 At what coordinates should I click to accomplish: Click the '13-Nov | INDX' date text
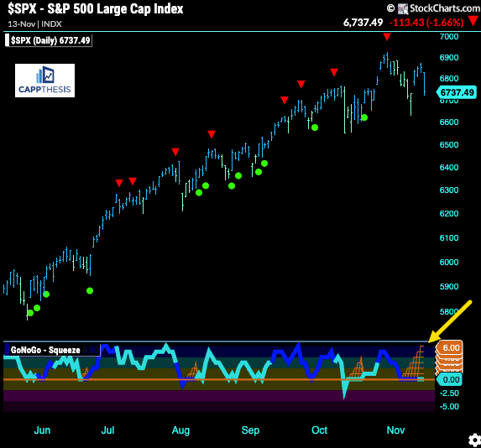(x=34, y=24)
